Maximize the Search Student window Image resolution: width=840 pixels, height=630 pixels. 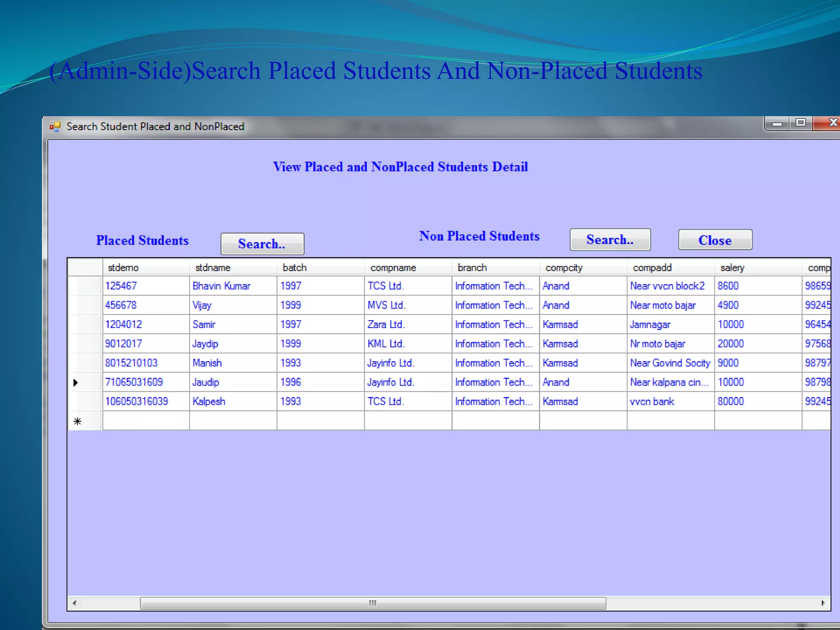pos(800,123)
